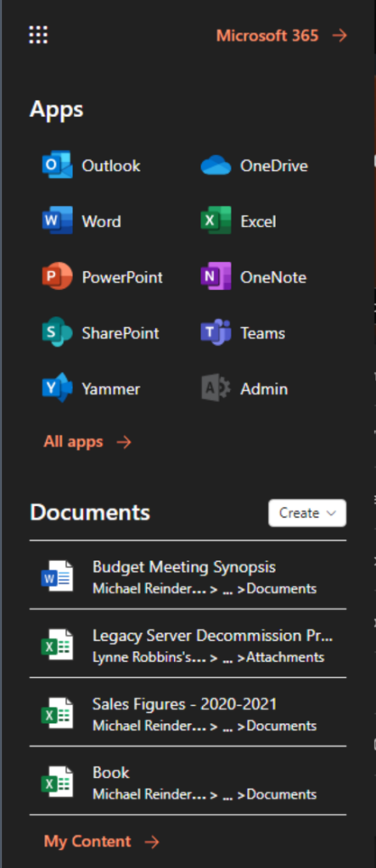Open the OneDrive cloud icon
This screenshot has height=868, width=376.
coord(216,165)
